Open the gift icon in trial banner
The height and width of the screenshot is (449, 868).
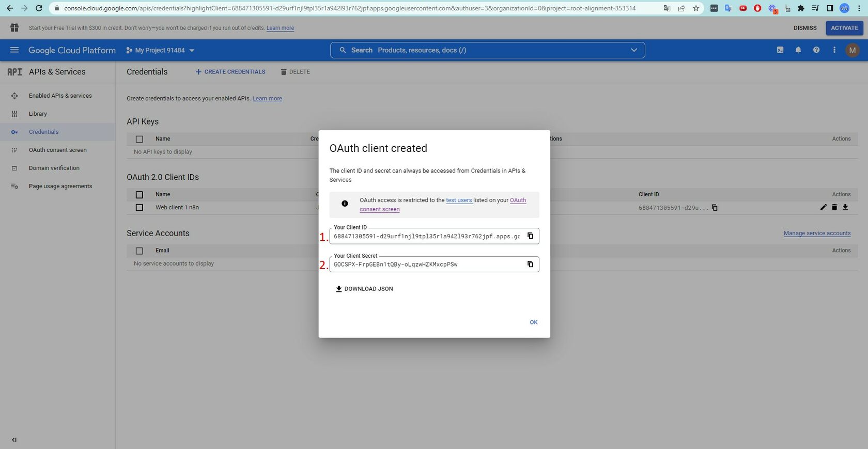[x=14, y=28]
